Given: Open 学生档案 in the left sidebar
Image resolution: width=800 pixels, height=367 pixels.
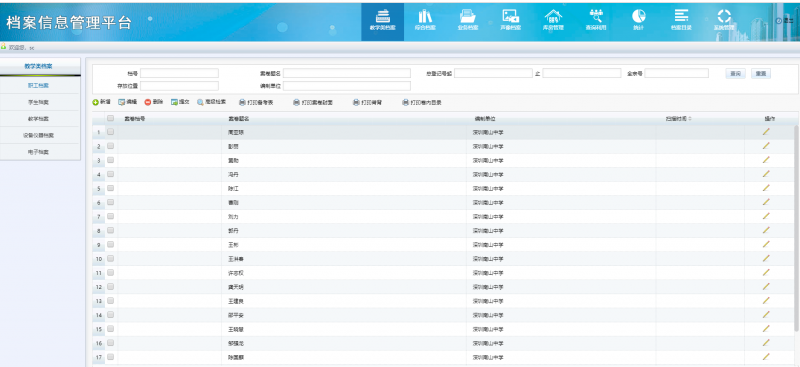Looking at the screenshot, I should (39, 102).
